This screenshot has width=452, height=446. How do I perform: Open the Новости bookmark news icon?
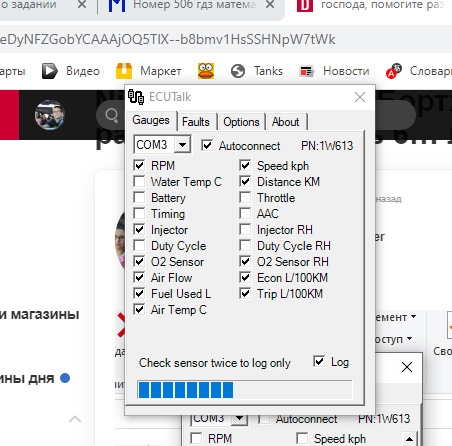306,71
